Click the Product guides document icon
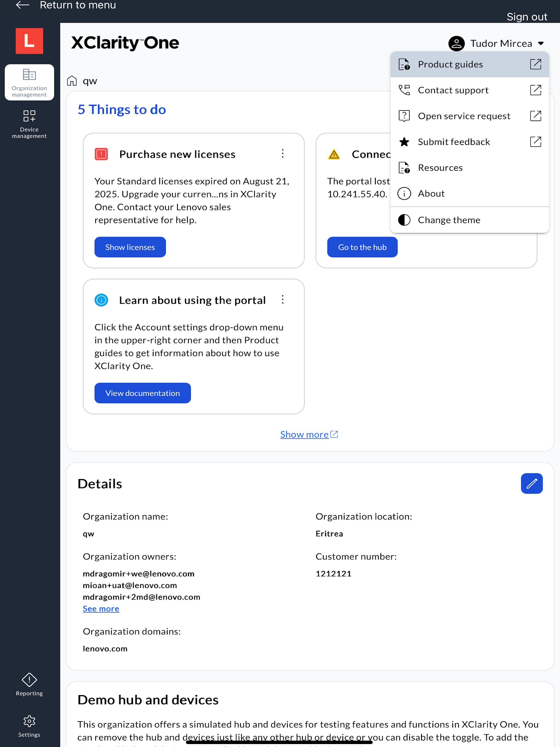 pyautogui.click(x=404, y=64)
